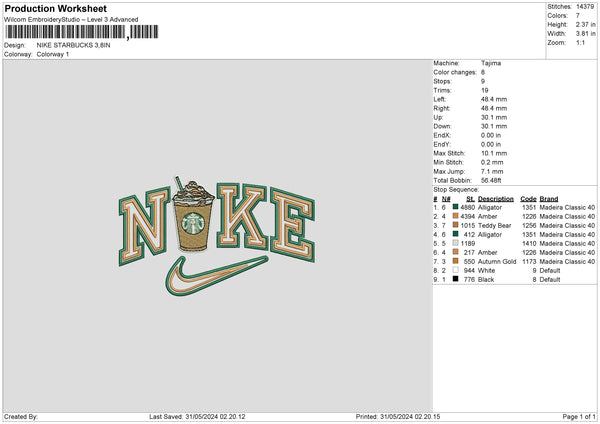This screenshot has height=424, width=600.
Task: Click the Width value 3.81 in
Action: 585,34
